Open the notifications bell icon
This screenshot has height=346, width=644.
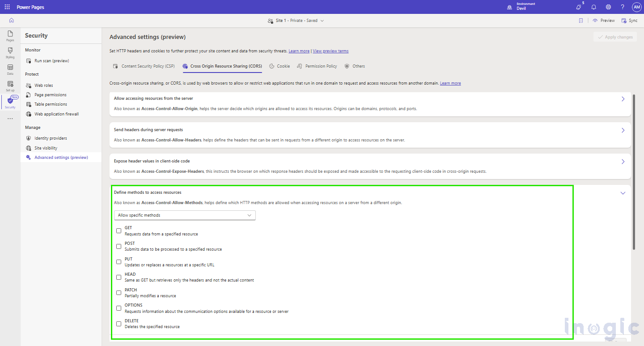[x=593, y=7]
